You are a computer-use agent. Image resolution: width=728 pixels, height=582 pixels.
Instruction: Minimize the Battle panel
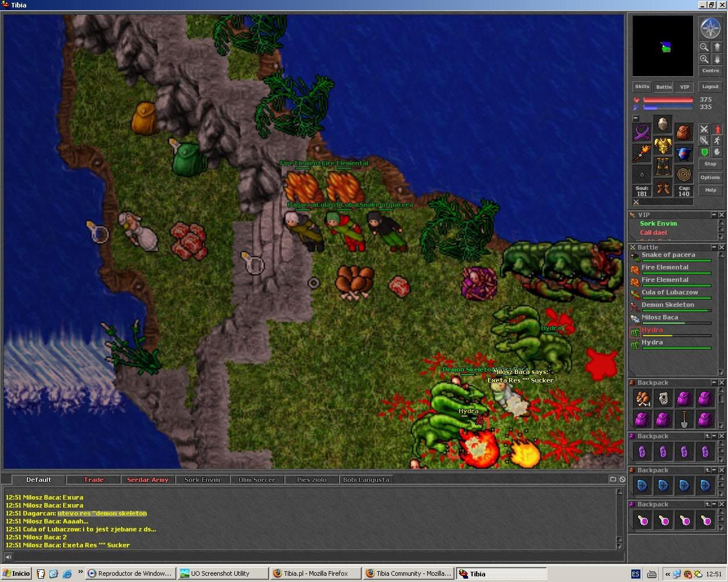(714, 247)
